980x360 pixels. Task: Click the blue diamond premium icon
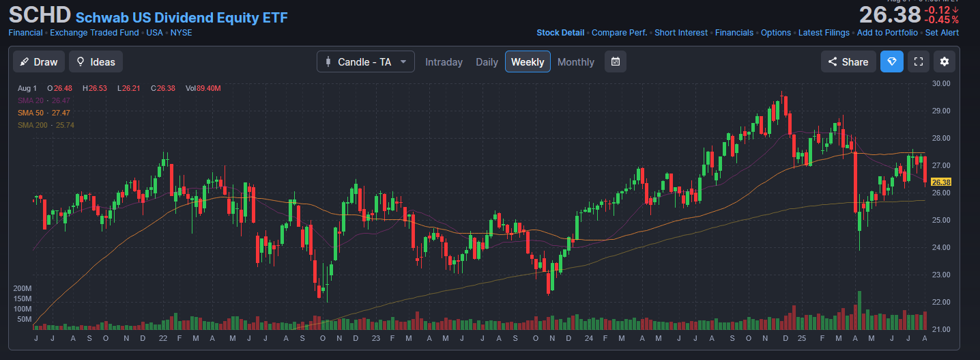pyautogui.click(x=891, y=61)
